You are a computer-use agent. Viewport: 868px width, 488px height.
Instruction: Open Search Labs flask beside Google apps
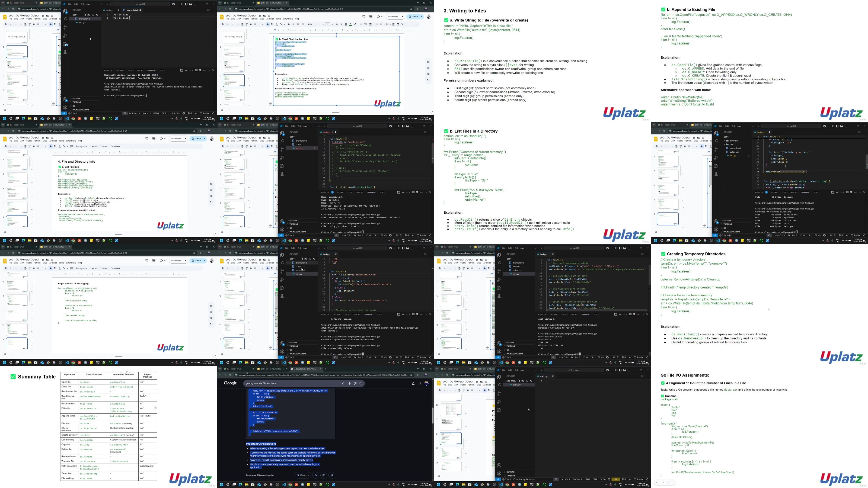tap(413, 383)
